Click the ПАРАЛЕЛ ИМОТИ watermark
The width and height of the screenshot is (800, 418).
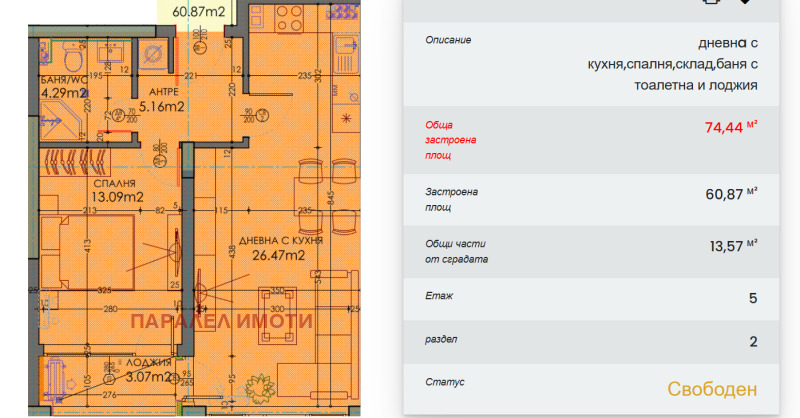pos(222,321)
